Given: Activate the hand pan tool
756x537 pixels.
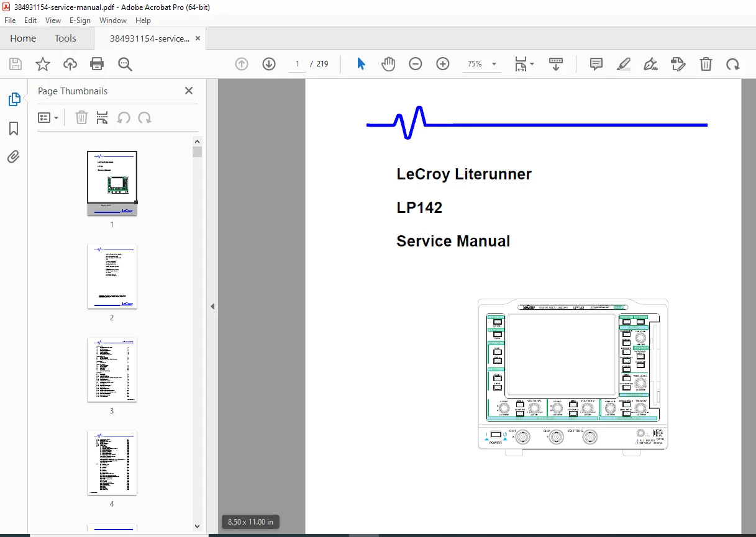Looking at the screenshot, I should pyautogui.click(x=388, y=64).
